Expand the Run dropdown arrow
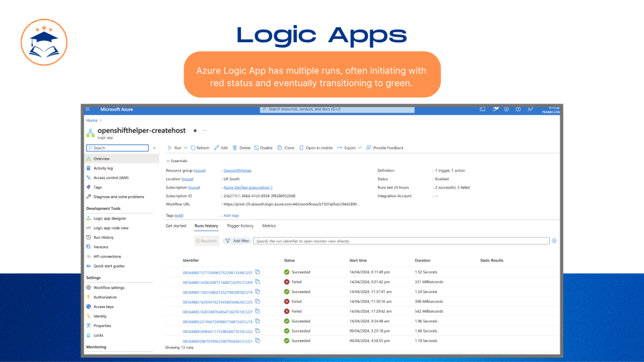Viewport: 644px width, 362px height. (186, 148)
